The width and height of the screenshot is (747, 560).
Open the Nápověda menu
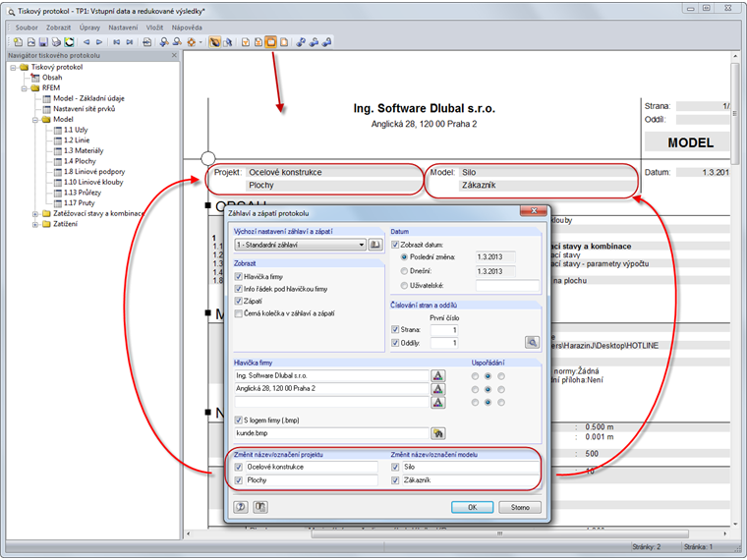(187, 28)
